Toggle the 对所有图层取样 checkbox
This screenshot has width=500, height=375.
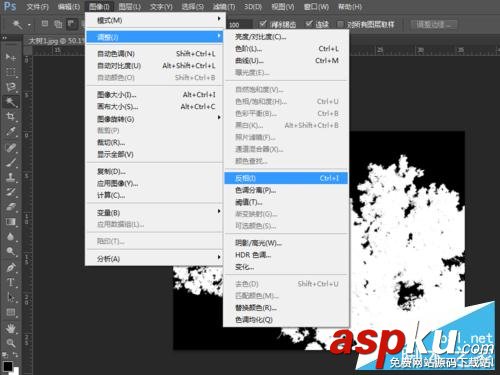(340, 24)
